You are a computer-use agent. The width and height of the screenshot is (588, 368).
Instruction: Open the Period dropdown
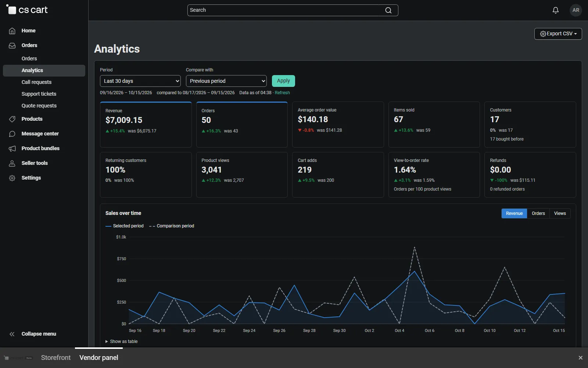pyautogui.click(x=140, y=81)
